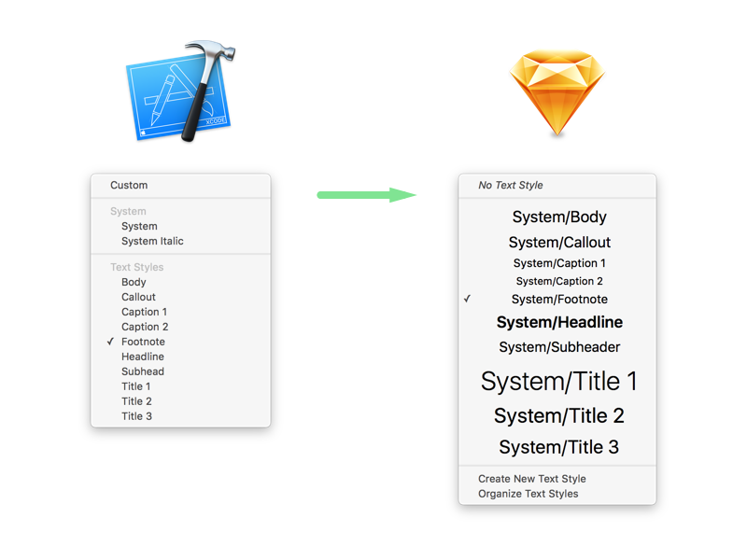Select the "Caption 1" style
This screenshot has width=747, height=560.
[144, 312]
